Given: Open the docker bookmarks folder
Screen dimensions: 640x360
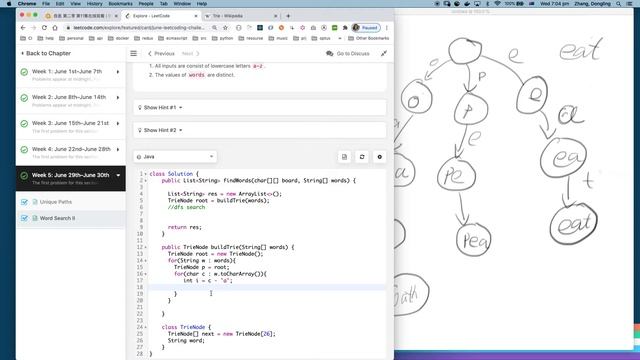Looking at the screenshot, I should (x=118, y=38).
